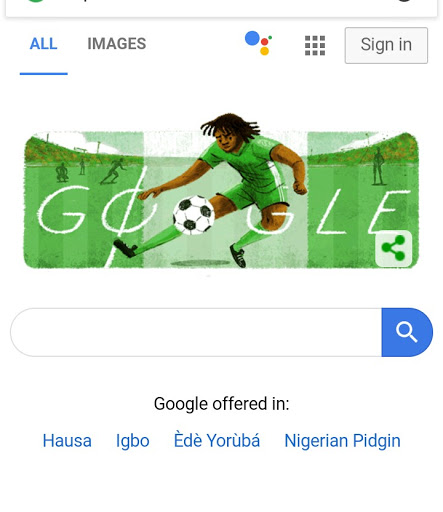
Task: Switch to the IMAGES tab
Action: point(117,44)
